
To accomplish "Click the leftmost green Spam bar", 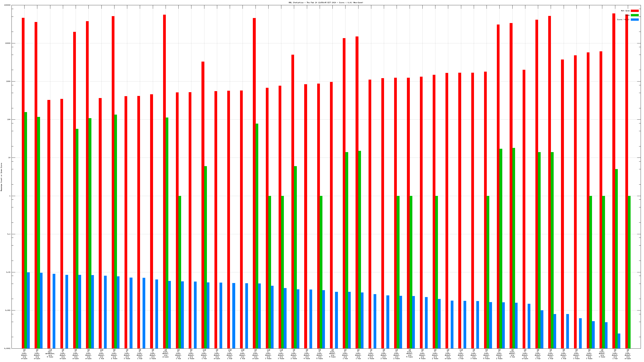I will (26, 225).
